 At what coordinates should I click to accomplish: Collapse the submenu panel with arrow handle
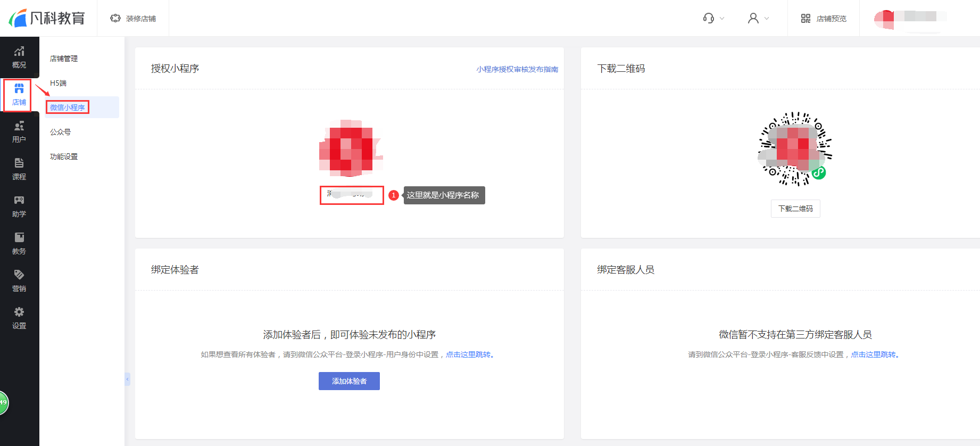click(x=127, y=379)
